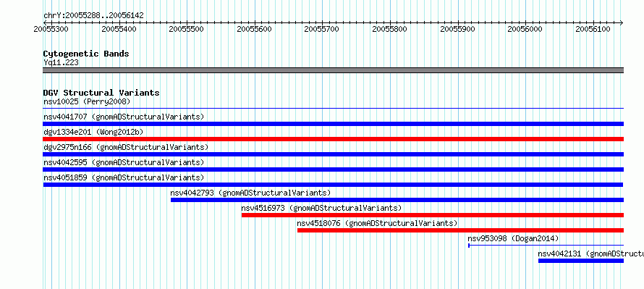The width and height of the screenshot is (644, 289).
Task: Click the DGV Structural Variants track title
Action: tap(101, 93)
